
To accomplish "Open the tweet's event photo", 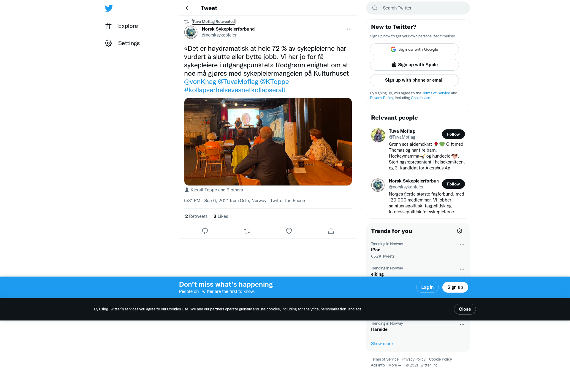I will (268, 142).
